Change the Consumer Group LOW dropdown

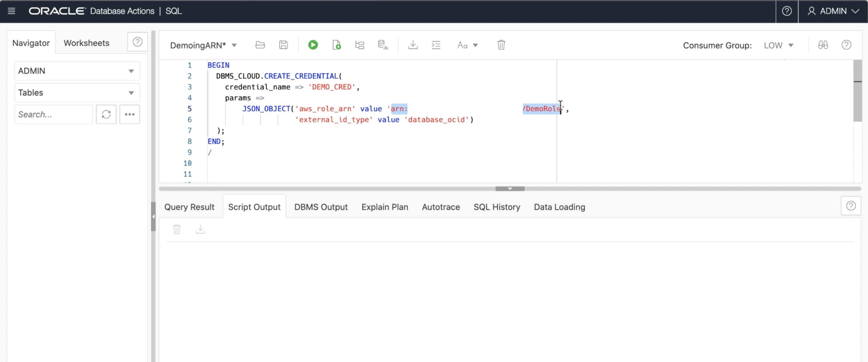(778, 46)
